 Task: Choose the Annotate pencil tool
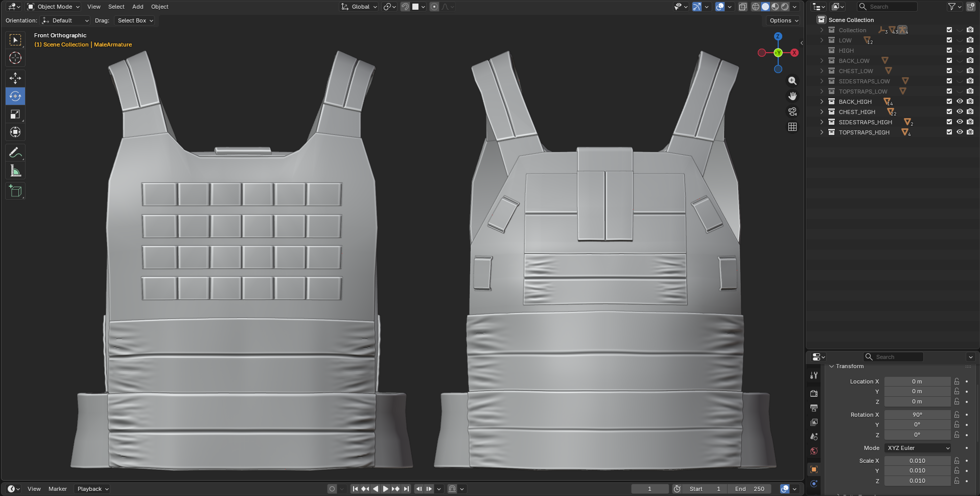click(15, 152)
